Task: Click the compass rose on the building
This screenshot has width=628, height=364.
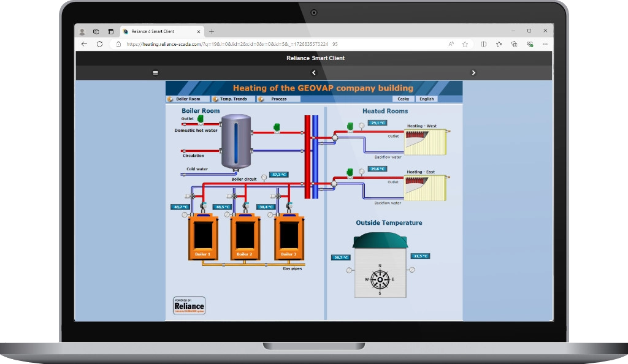Action: [380, 279]
